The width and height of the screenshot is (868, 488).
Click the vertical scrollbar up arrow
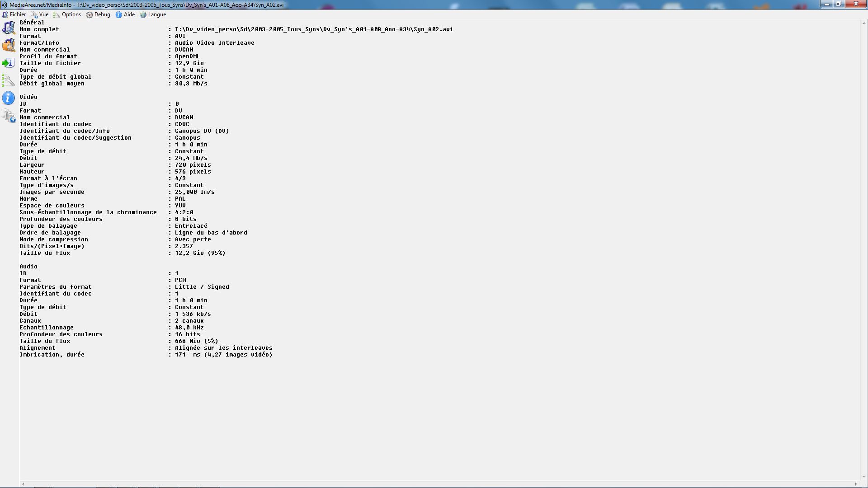(x=864, y=22)
